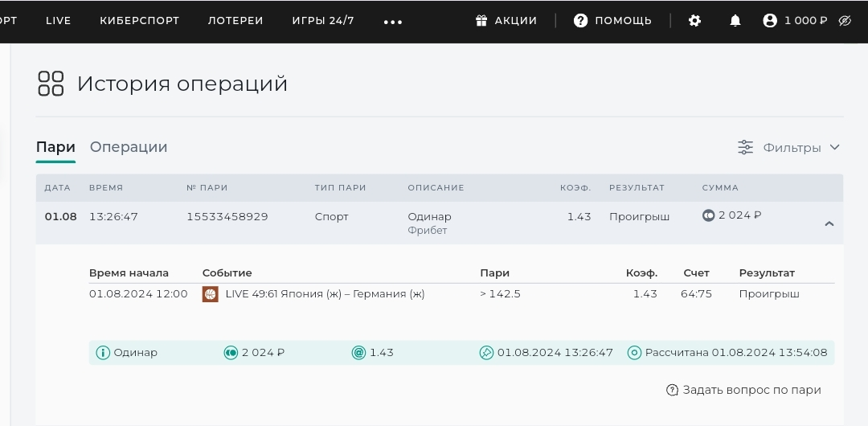
Task: Open notifications bell icon
Action: (735, 21)
